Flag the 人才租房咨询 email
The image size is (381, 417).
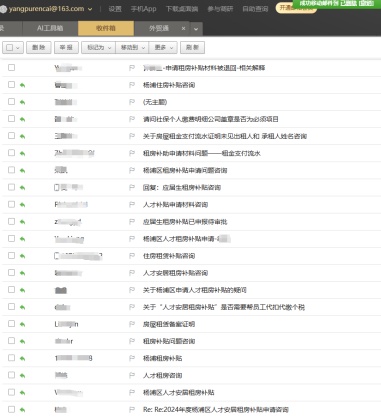tap(132, 375)
